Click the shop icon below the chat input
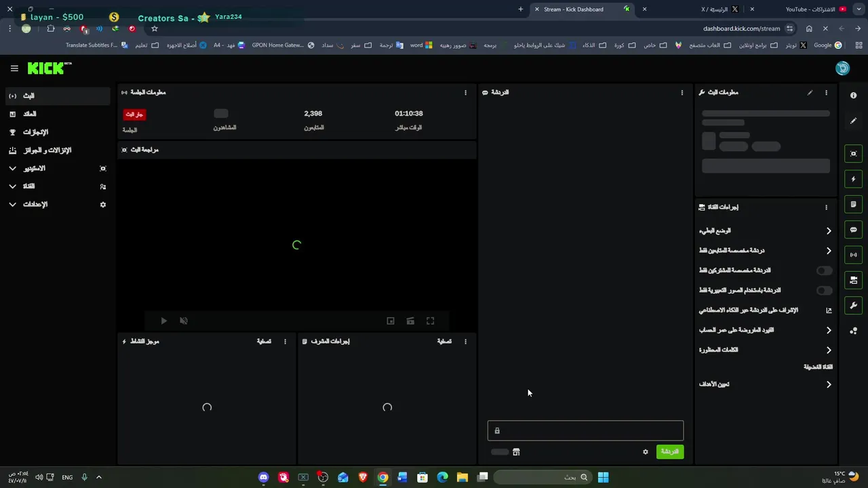The height and width of the screenshot is (488, 868). pos(516,452)
